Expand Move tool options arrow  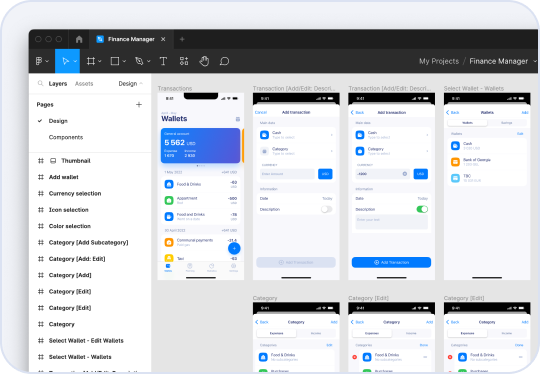[x=75, y=61]
